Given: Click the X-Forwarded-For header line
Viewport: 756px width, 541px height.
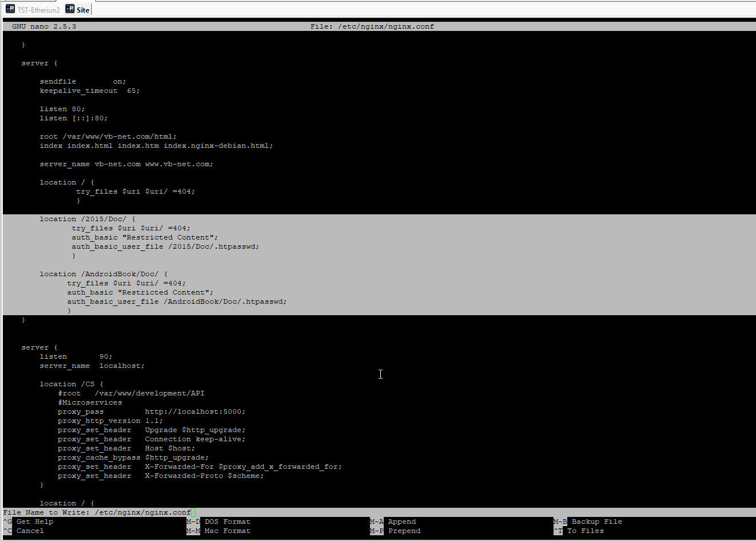Looking at the screenshot, I should coord(200,466).
